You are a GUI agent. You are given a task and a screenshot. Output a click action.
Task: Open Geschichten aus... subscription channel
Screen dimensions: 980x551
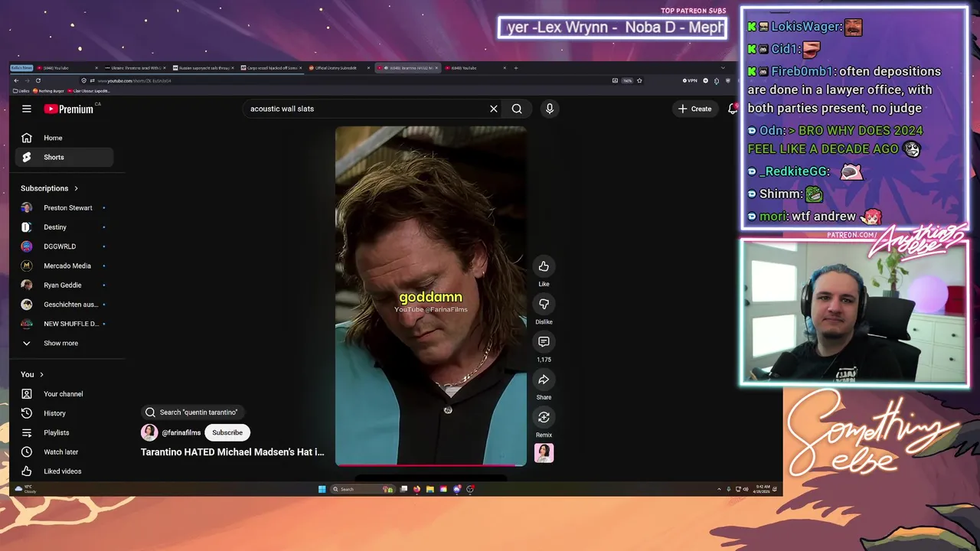[x=64, y=305]
